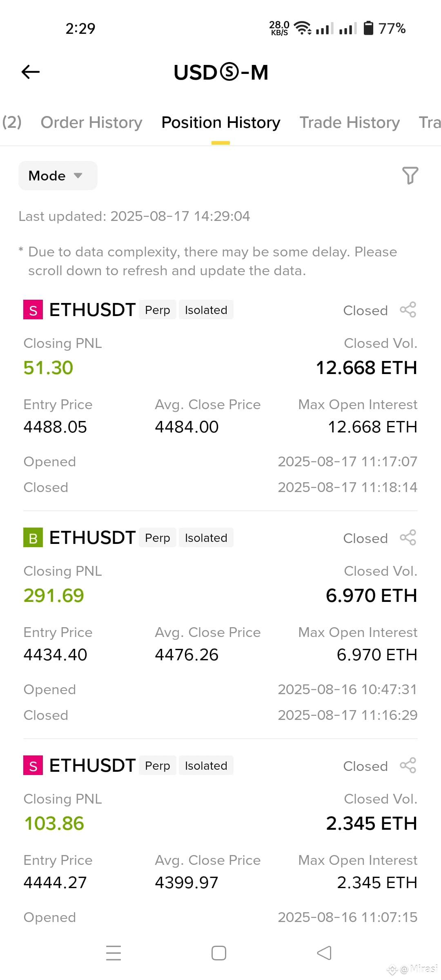Switch to Order History tab
This screenshot has height=980, width=441.
pos(91,122)
